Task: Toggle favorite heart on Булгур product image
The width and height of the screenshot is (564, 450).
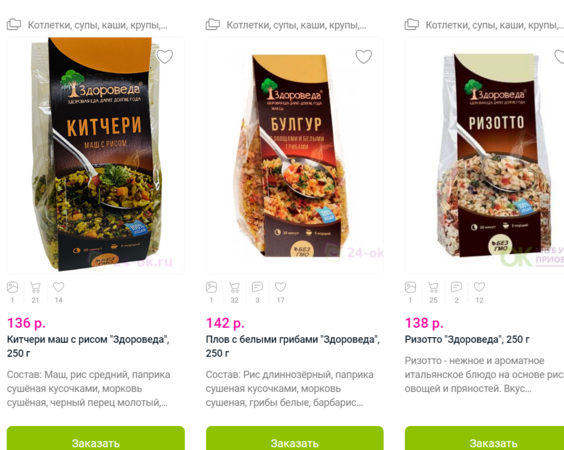Action: click(x=364, y=56)
